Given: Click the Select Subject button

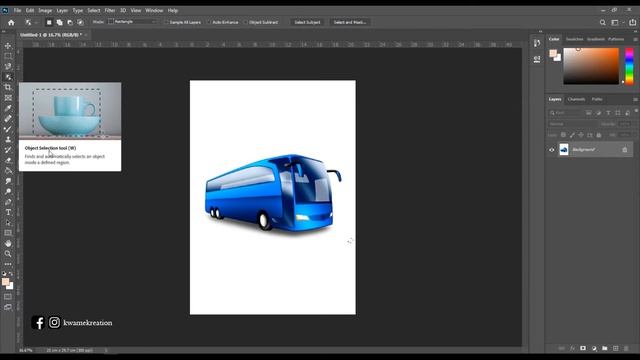Looking at the screenshot, I should tap(307, 22).
